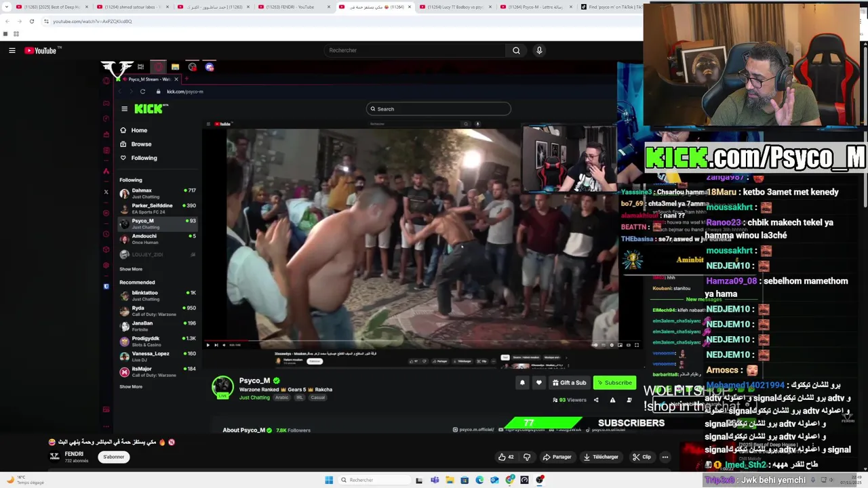The width and height of the screenshot is (868, 488).
Task: Play the embedded video with play button
Action: pos(208,345)
